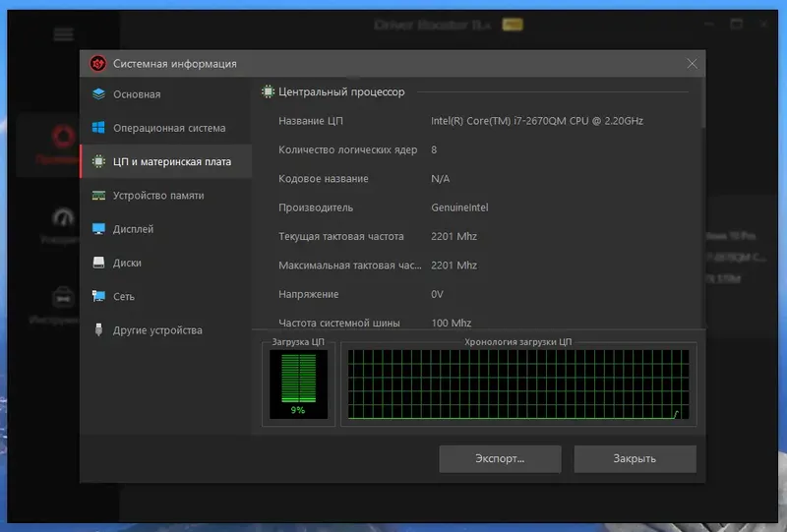Click the Производитель label
Image resolution: width=787 pixels, height=532 pixels.
point(316,207)
